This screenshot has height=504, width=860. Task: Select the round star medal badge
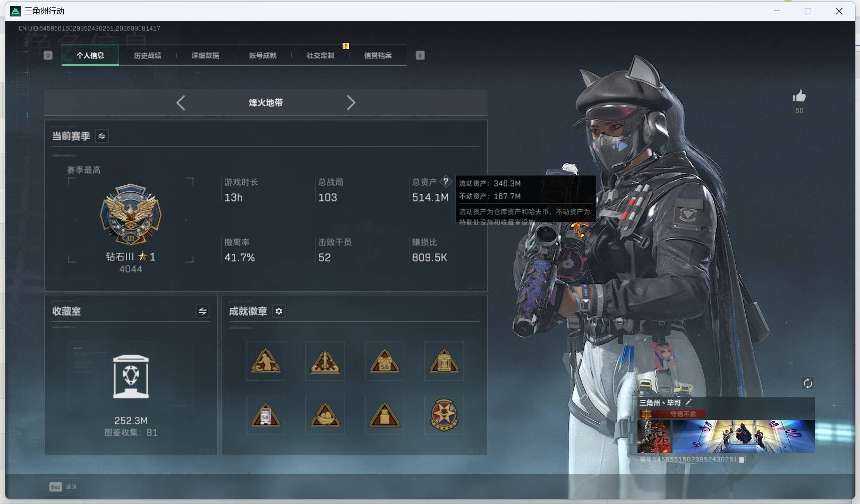[444, 415]
